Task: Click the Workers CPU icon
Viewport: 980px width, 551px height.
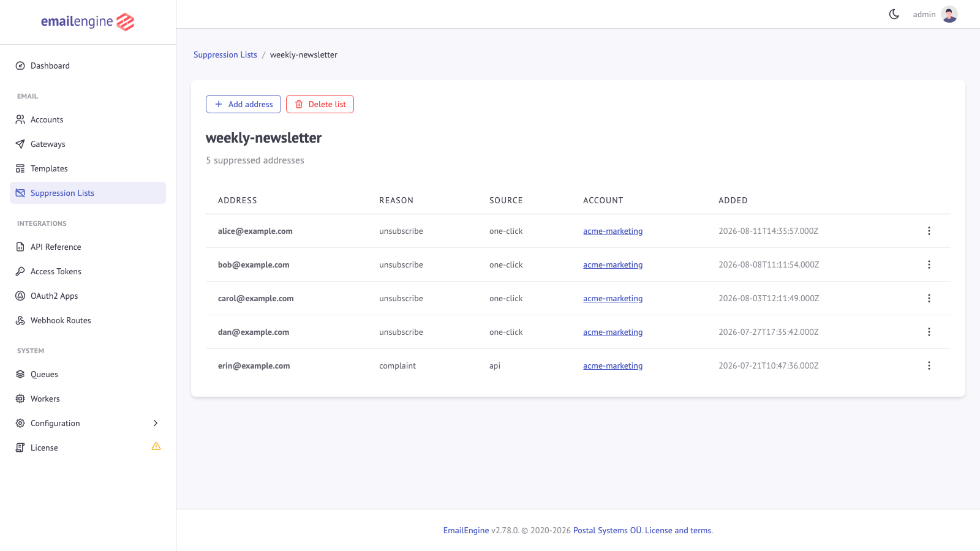Action: pos(20,399)
